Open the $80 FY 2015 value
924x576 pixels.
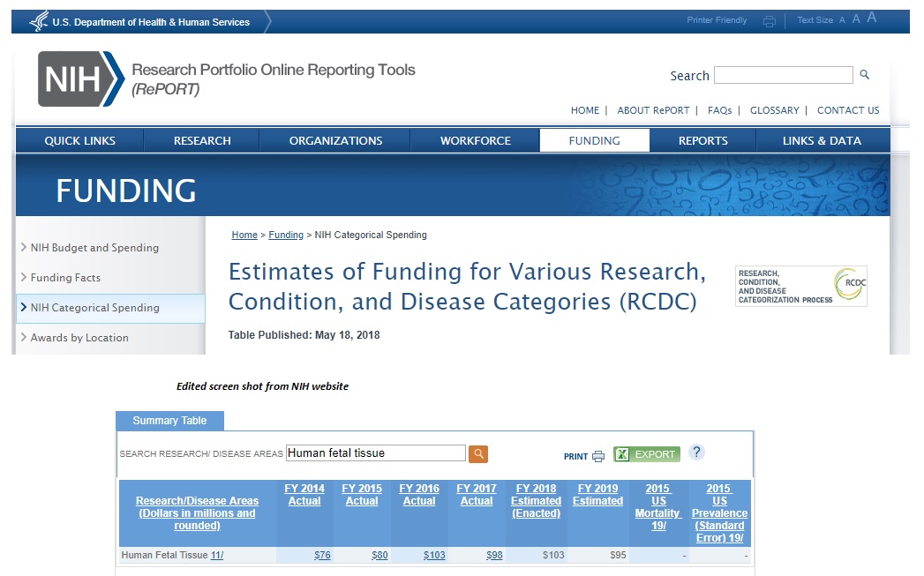coord(379,555)
